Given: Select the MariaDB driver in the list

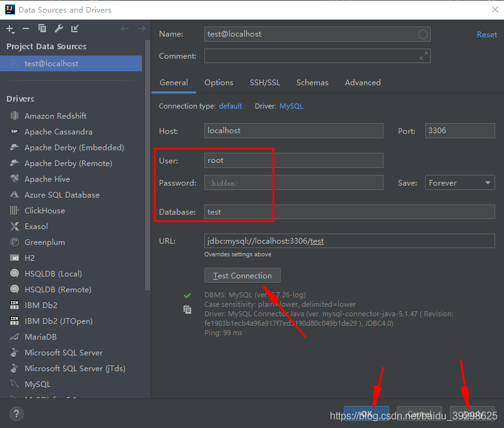Looking at the screenshot, I should (40, 337).
